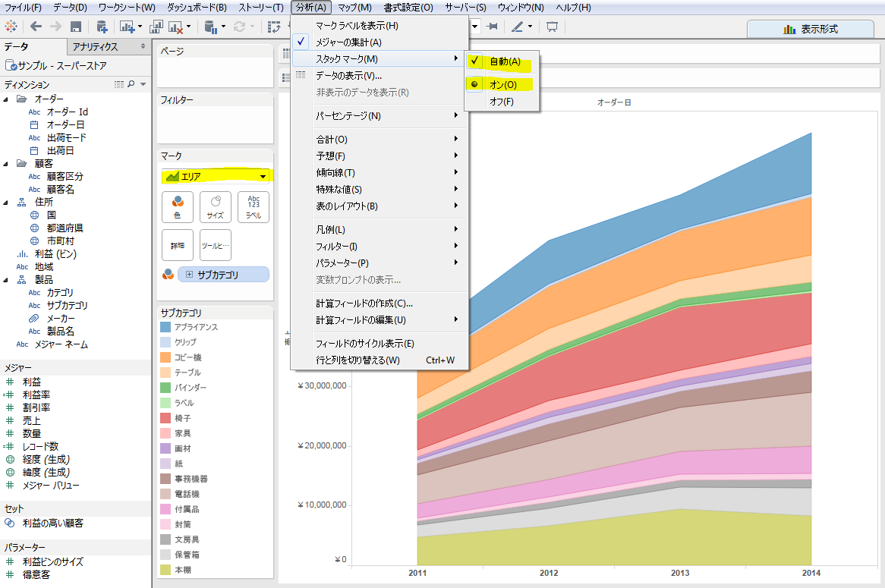Screen dimensions: 885x588
Task: Add a new data source icon
Action: 102,27
